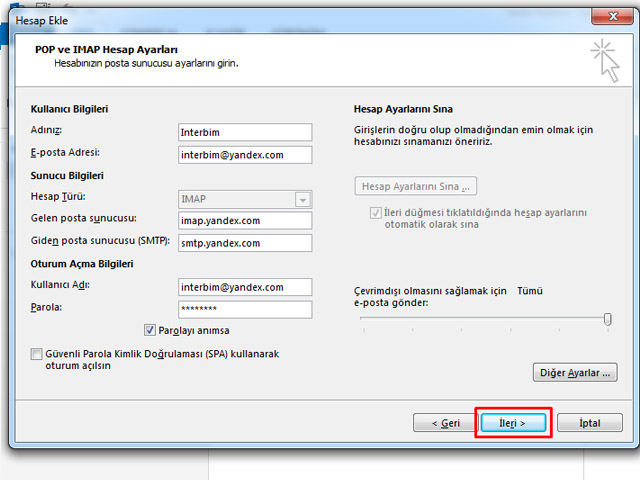Open Diğer Ayarlar settings

click(x=575, y=373)
